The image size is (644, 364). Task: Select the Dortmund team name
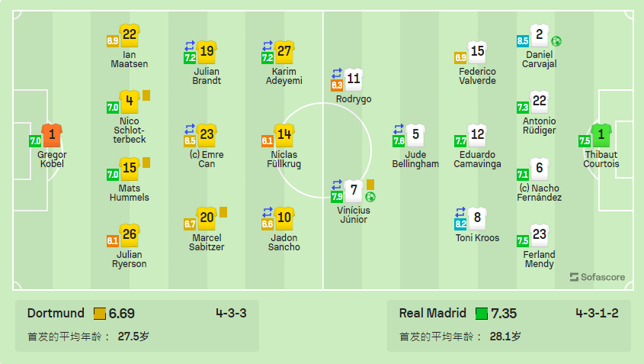[56, 314]
